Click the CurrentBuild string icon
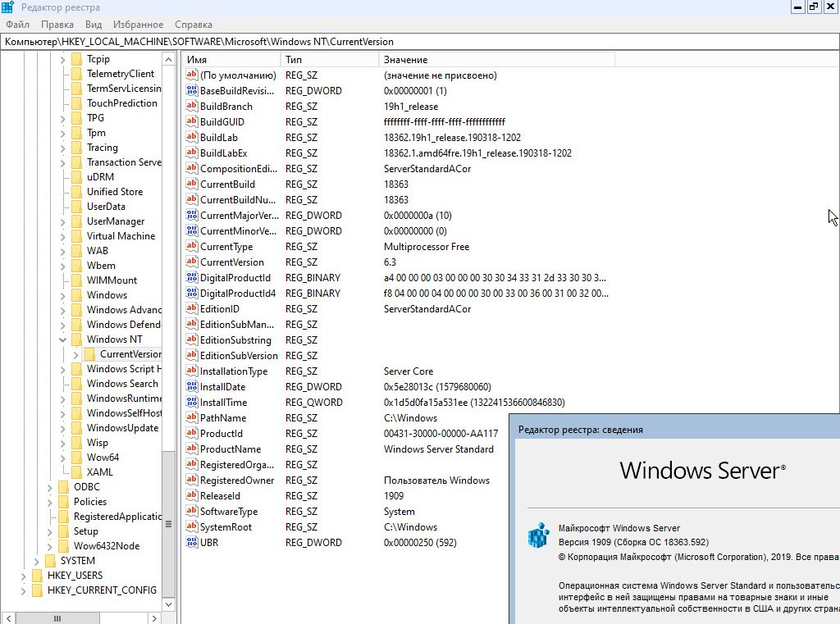The height and width of the screenshot is (624, 840). click(x=192, y=183)
